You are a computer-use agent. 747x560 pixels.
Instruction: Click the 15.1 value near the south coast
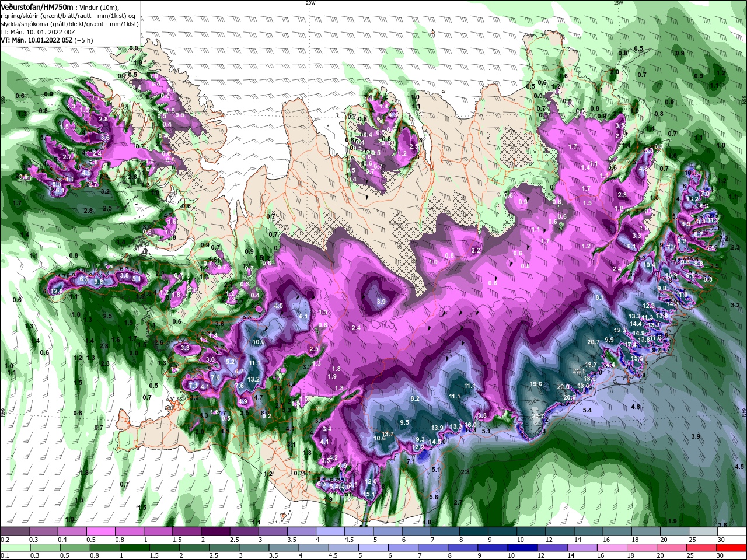[369, 494]
